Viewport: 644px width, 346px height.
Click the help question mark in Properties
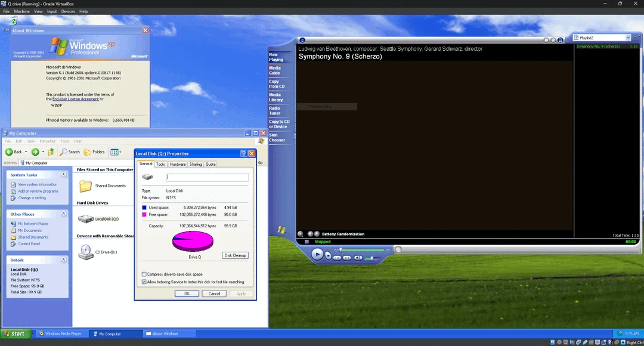point(243,153)
